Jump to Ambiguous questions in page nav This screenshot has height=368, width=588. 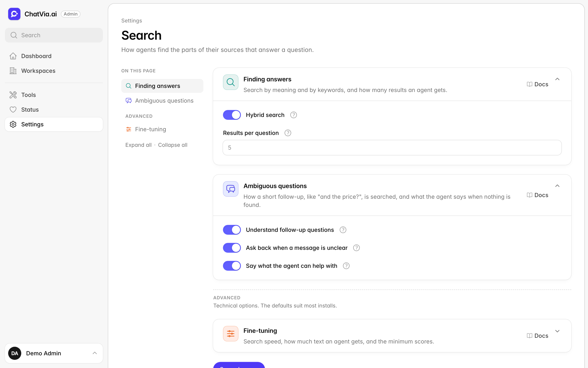click(x=162, y=101)
